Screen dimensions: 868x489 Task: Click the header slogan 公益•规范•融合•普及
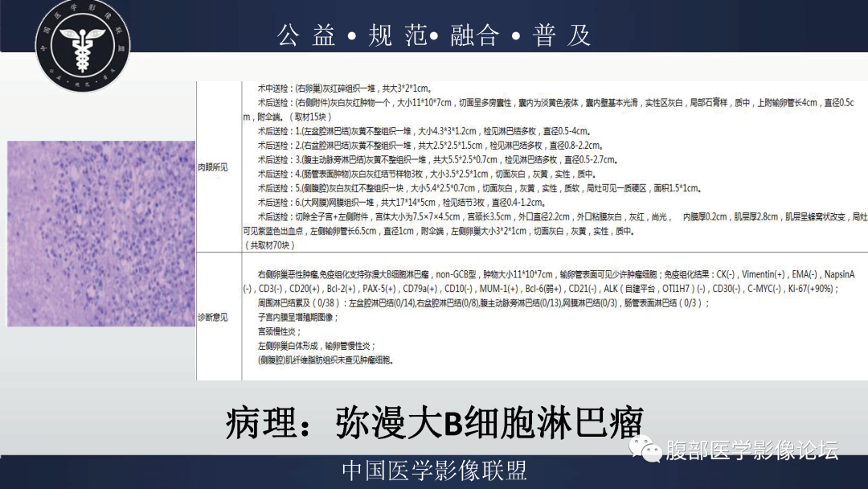pos(435,36)
